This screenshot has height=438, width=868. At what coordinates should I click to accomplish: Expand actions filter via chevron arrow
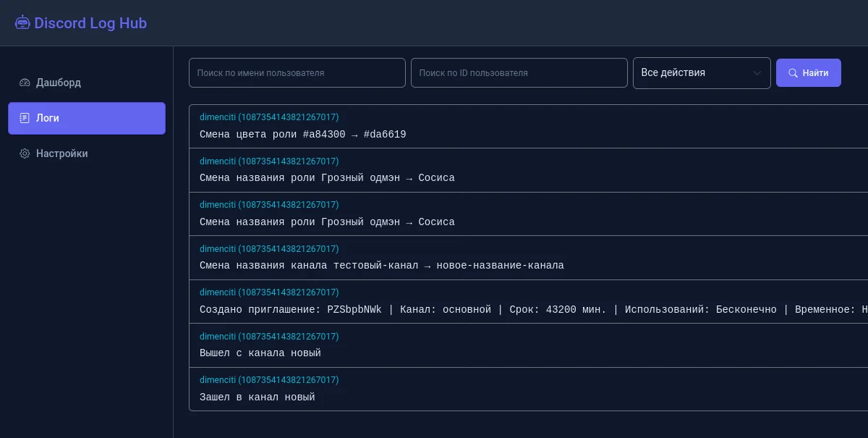(757, 73)
